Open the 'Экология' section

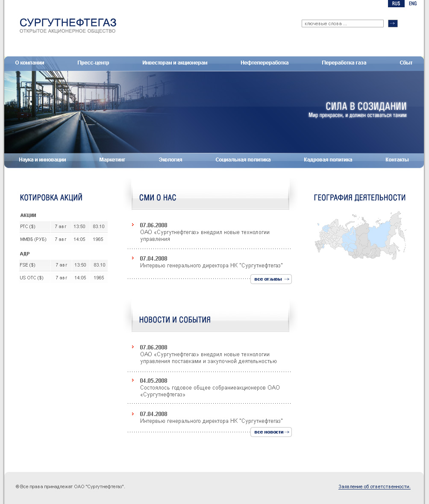pos(170,159)
